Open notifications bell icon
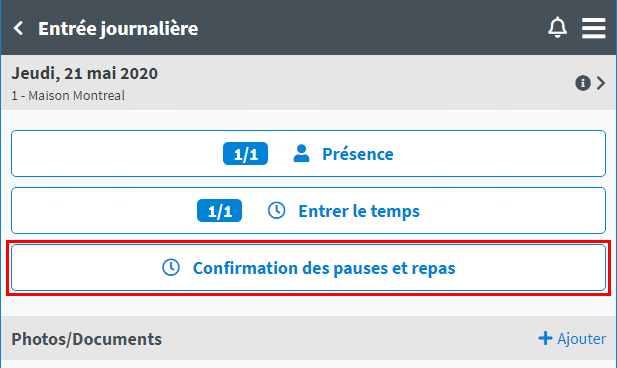The width and height of the screenshot is (617, 368). 558,28
